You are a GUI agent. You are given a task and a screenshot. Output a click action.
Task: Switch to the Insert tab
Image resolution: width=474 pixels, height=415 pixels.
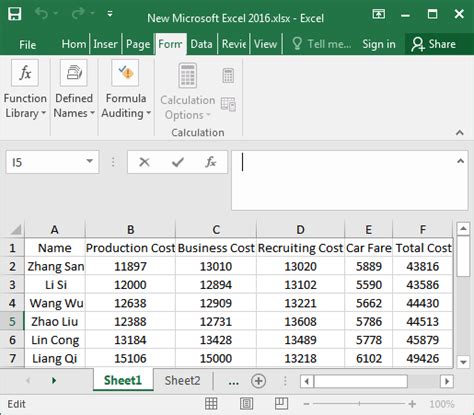click(x=105, y=44)
